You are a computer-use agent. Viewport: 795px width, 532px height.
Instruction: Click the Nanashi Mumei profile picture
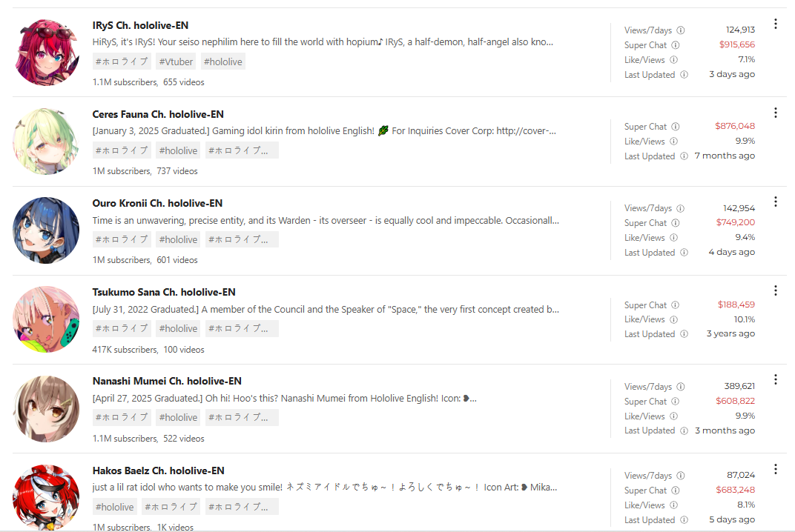(x=46, y=408)
